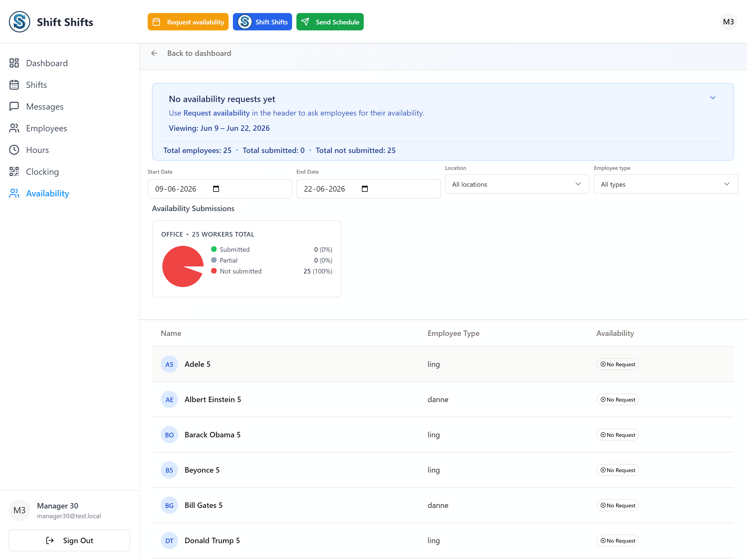The width and height of the screenshot is (747, 560).
Task: Select the Adele 5 name
Action: coord(198,364)
